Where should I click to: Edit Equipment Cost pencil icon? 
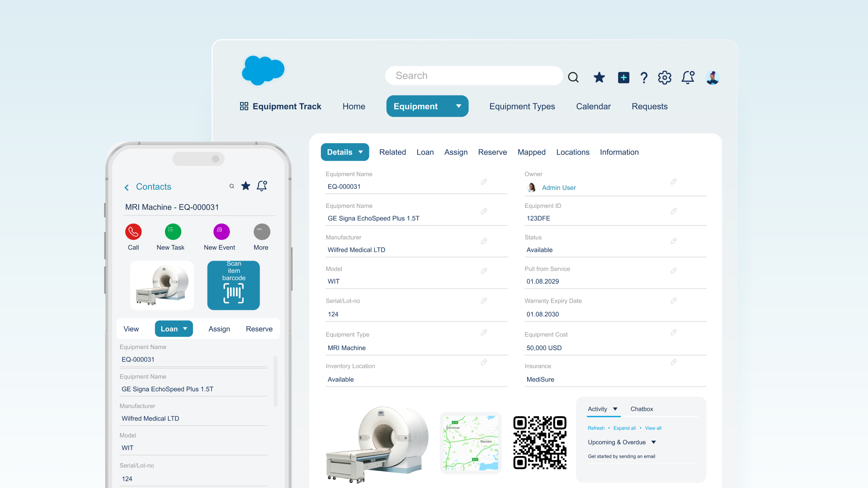(674, 333)
